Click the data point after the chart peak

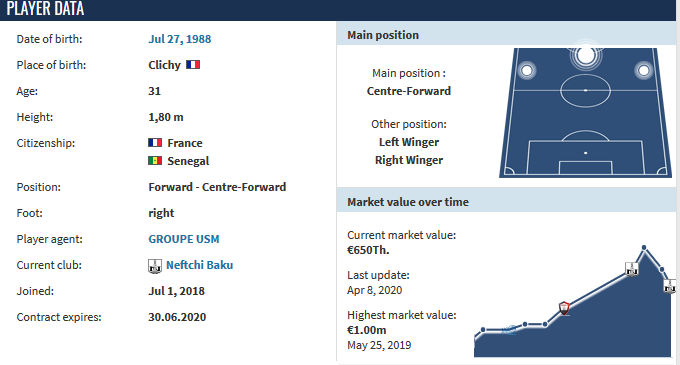pyautogui.click(x=662, y=270)
